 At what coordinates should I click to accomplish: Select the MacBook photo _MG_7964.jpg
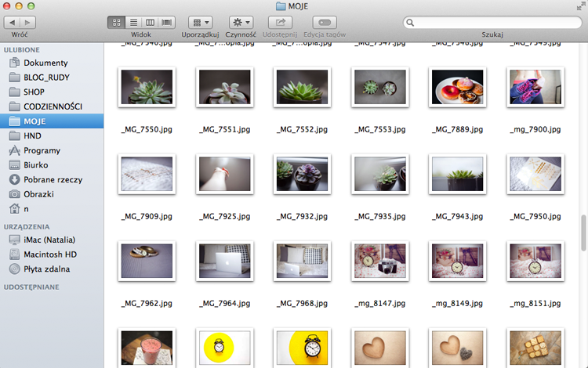click(x=225, y=261)
